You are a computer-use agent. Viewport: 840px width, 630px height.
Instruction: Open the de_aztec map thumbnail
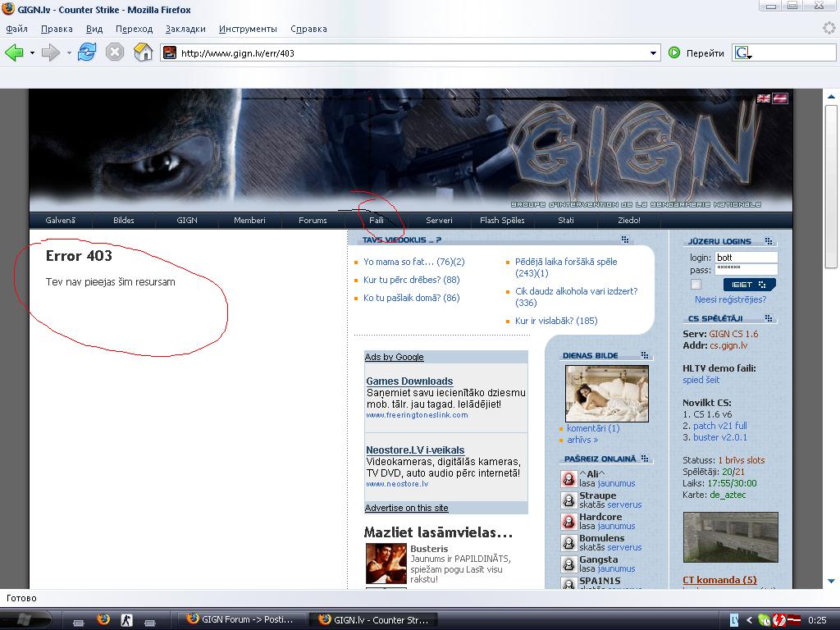click(x=730, y=537)
